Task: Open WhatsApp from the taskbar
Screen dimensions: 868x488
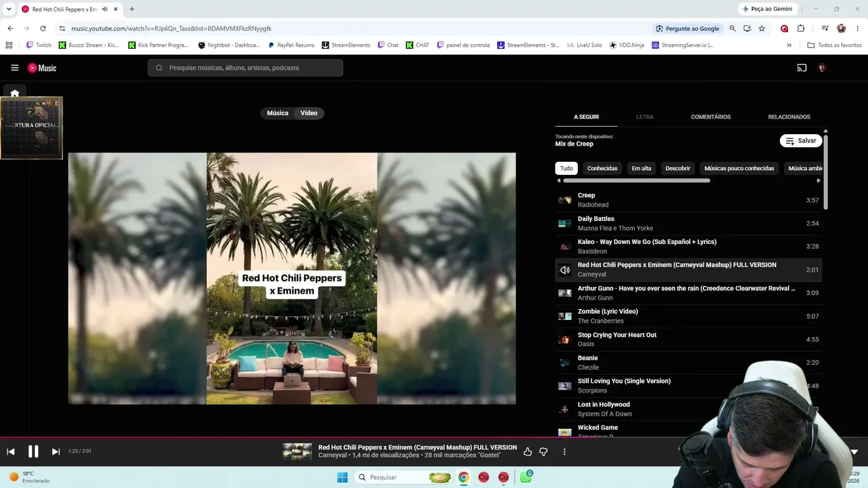Action: click(526, 477)
